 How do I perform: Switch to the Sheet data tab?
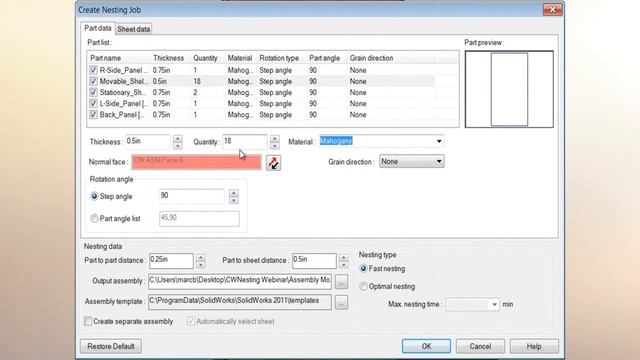(133, 29)
